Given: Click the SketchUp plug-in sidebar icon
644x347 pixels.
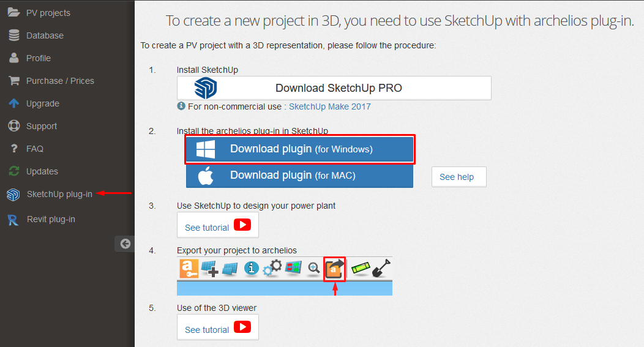Looking at the screenshot, I should click(13, 194).
